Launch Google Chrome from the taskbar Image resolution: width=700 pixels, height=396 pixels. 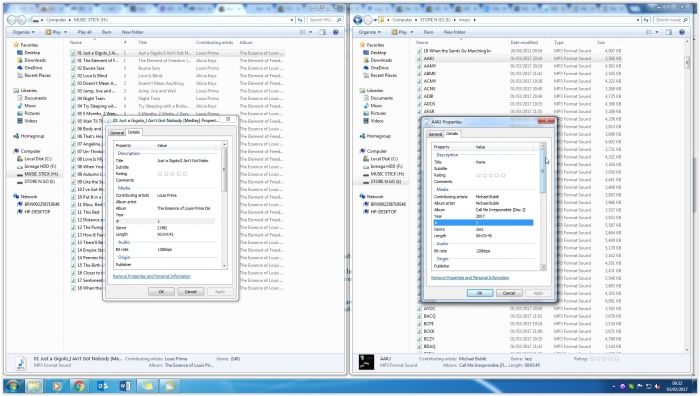click(x=79, y=386)
